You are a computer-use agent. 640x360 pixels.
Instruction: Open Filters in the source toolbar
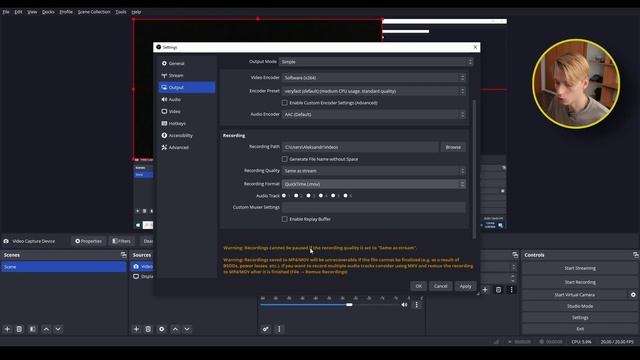coord(121,241)
